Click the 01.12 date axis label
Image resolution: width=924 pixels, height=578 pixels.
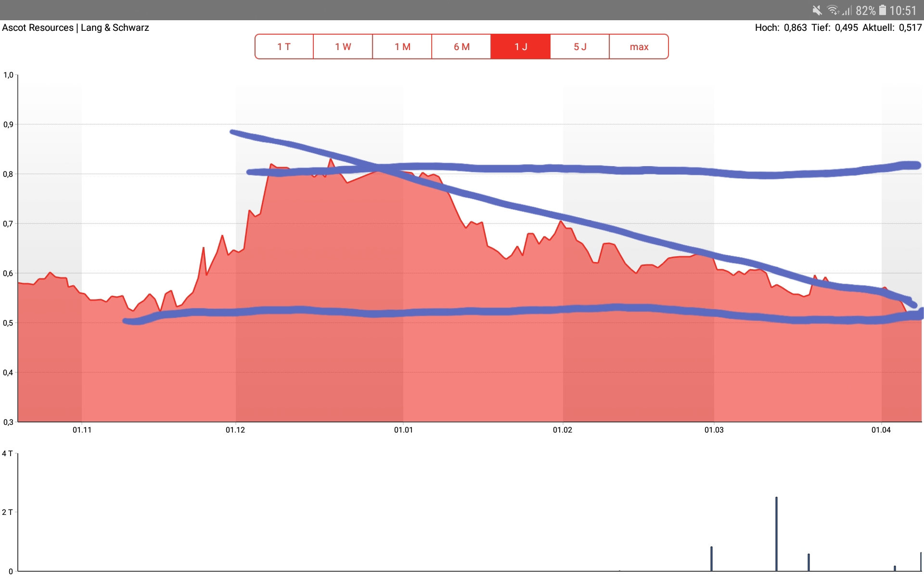point(235,430)
